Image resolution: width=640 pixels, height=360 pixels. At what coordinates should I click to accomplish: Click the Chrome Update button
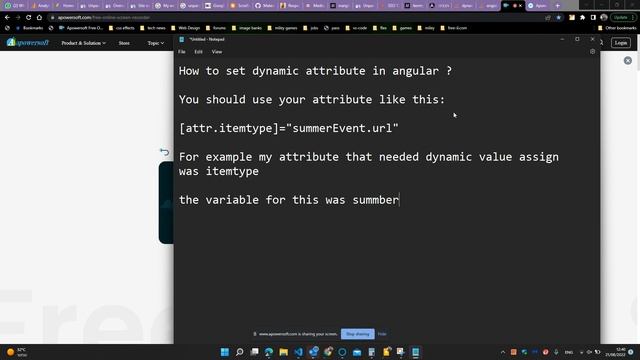pyautogui.click(x=623, y=18)
